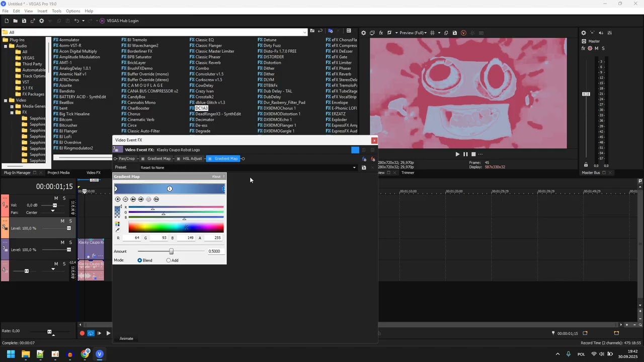Open the Insert menu
Screen dimensions: 644x362
pyautogui.click(x=42, y=11)
